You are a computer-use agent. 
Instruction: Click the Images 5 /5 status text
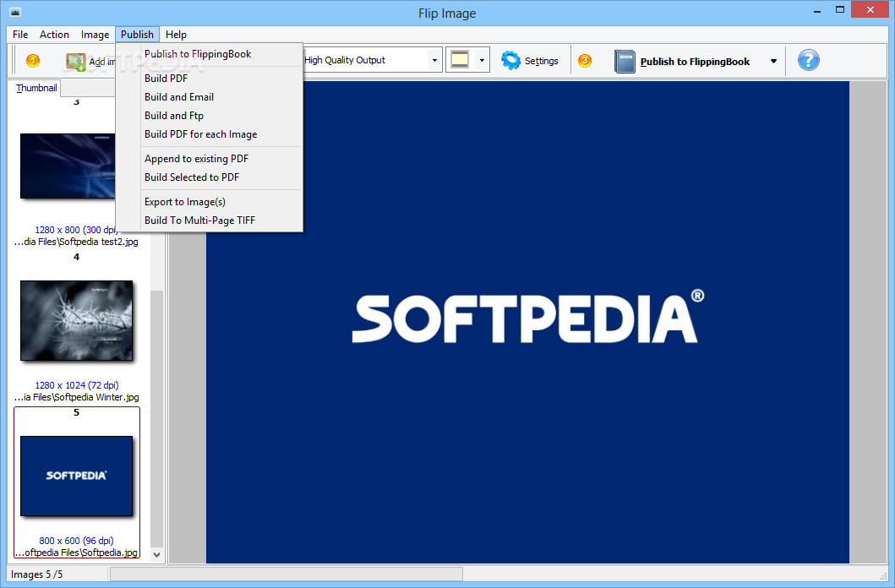tap(36, 574)
